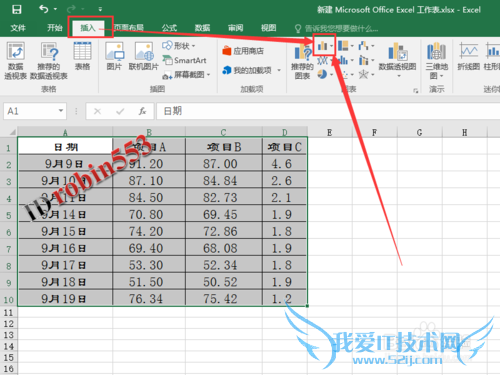The width and height of the screenshot is (500, 375).
Task: Click the hierarchy (treemap) chart icon
Action: (343, 45)
